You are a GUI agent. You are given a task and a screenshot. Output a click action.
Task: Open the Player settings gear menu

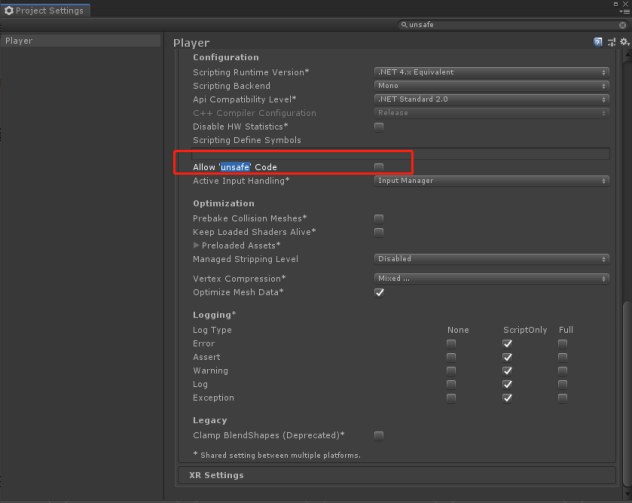coord(624,42)
